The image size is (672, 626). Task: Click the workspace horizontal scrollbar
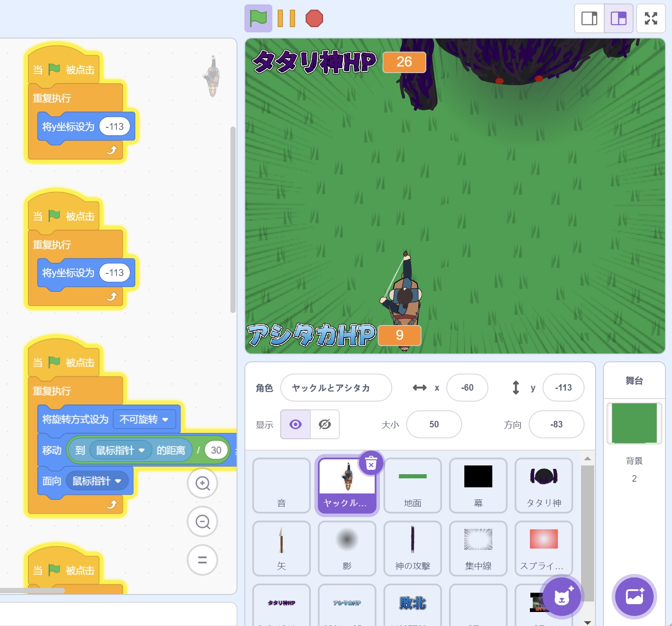click(x=31, y=591)
